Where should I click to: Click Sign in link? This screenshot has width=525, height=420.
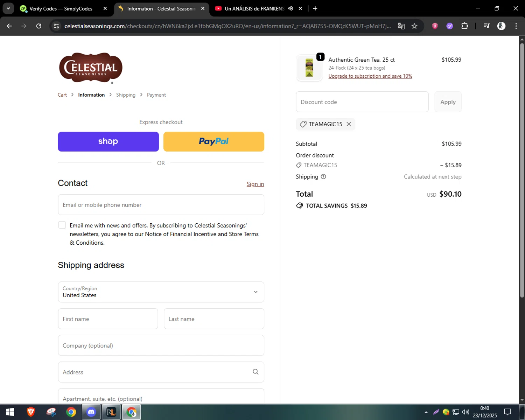point(255,184)
